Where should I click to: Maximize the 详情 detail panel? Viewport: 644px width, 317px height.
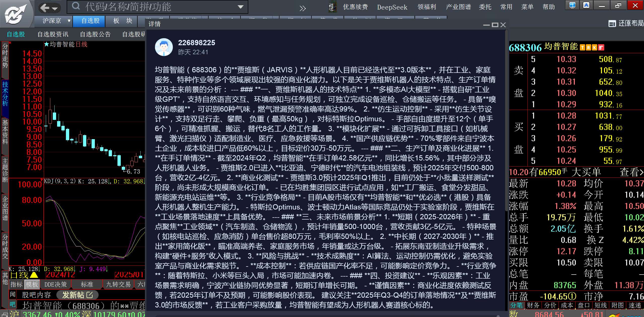point(495,25)
